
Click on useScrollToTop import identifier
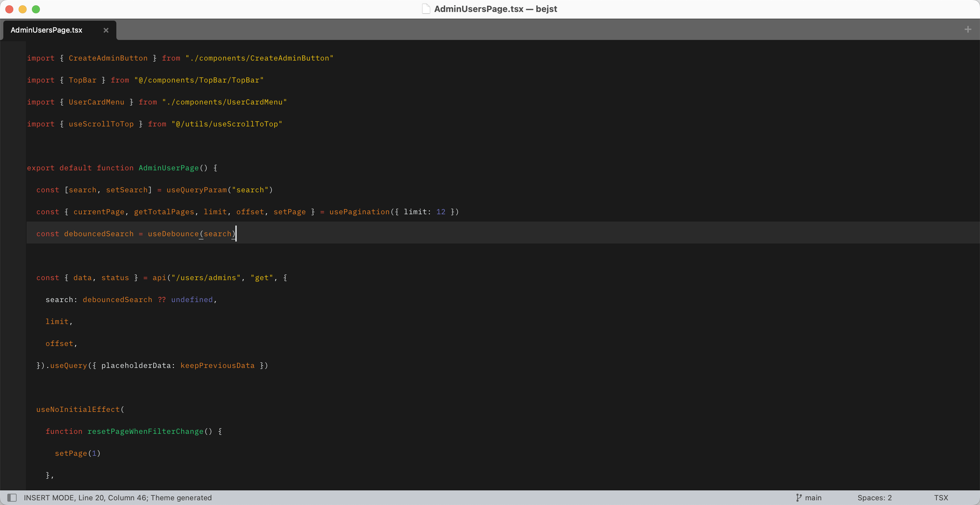click(101, 124)
